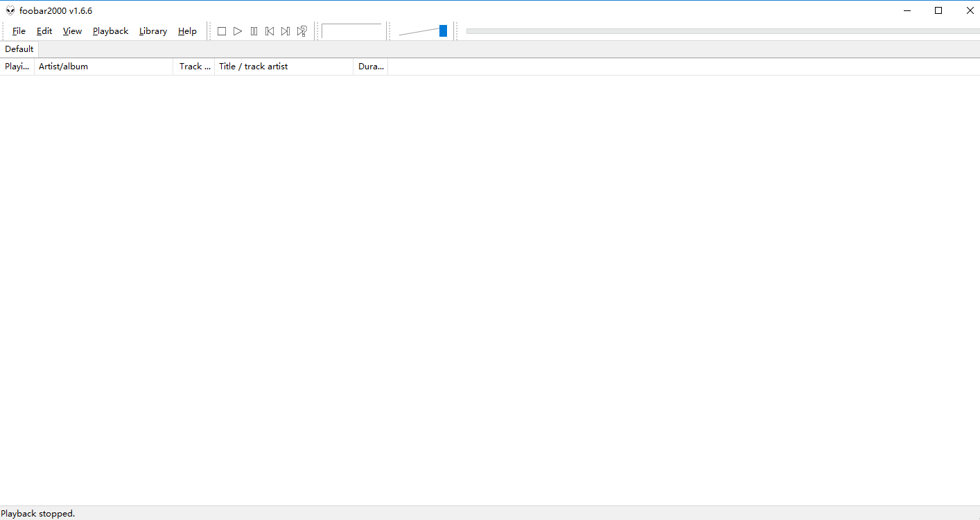
Task: Click the Play icon in the toolbar
Action: pos(238,31)
